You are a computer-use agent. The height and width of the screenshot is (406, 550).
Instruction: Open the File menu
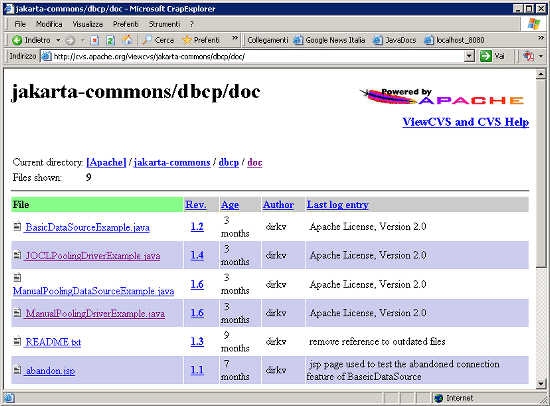coord(20,24)
